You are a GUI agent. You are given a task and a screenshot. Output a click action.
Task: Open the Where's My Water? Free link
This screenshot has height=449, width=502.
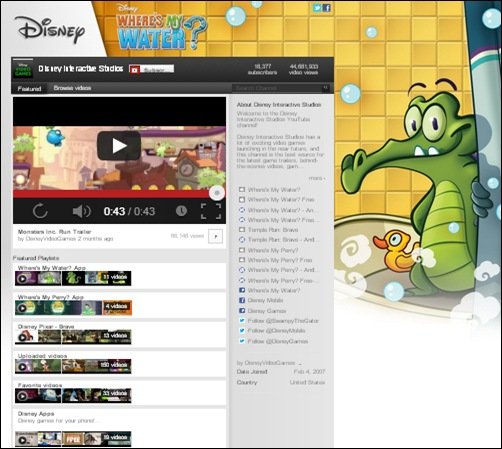tap(281, 200)
